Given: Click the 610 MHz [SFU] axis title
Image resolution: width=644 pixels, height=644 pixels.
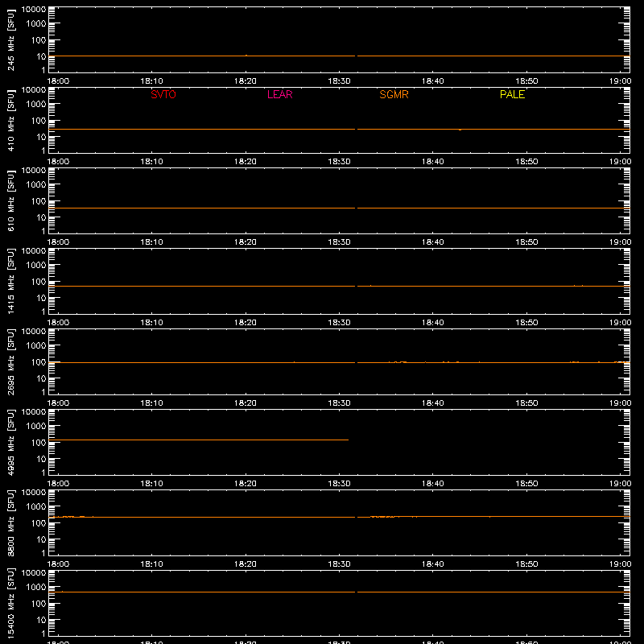Looking at the screenshot, I should coord(10,200).
